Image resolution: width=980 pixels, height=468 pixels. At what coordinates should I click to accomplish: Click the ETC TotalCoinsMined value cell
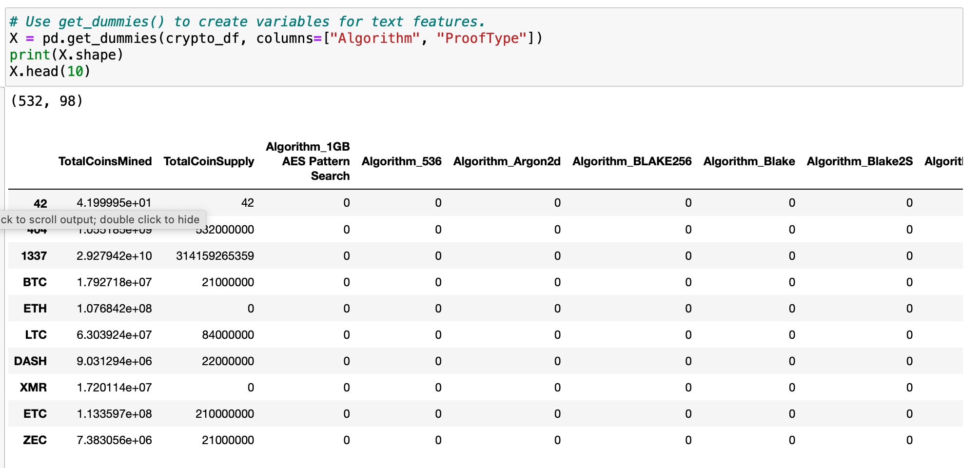click(114, 414)
